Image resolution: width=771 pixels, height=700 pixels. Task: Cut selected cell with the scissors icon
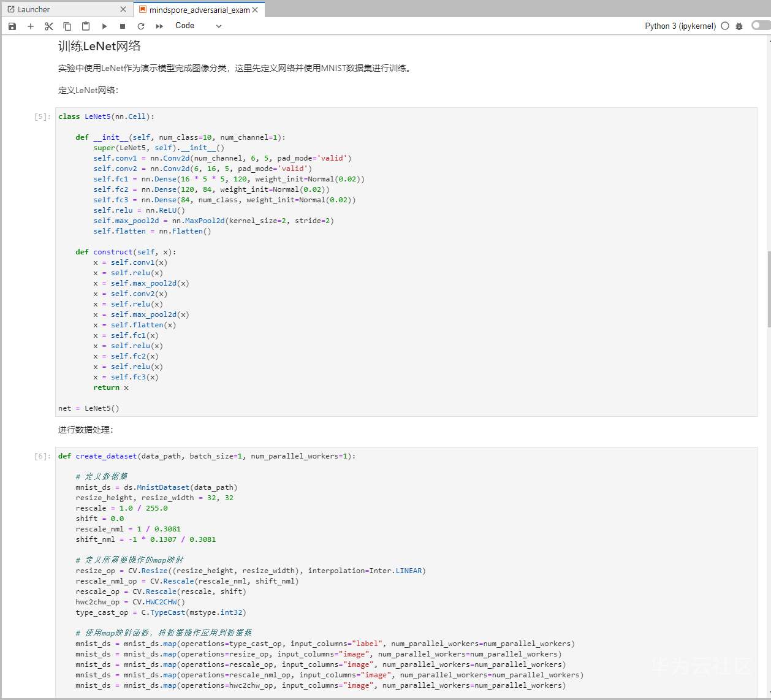point(49,26)
